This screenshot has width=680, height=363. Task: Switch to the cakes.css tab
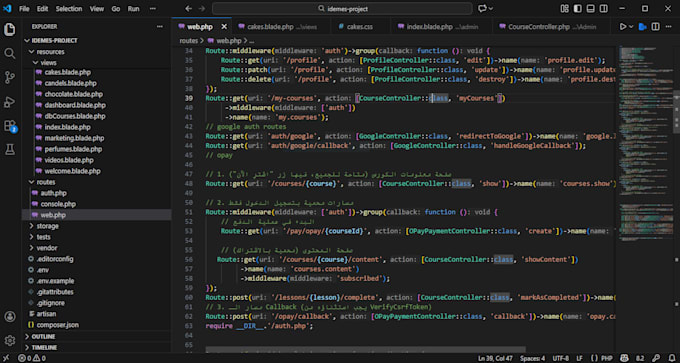(360, 27)
